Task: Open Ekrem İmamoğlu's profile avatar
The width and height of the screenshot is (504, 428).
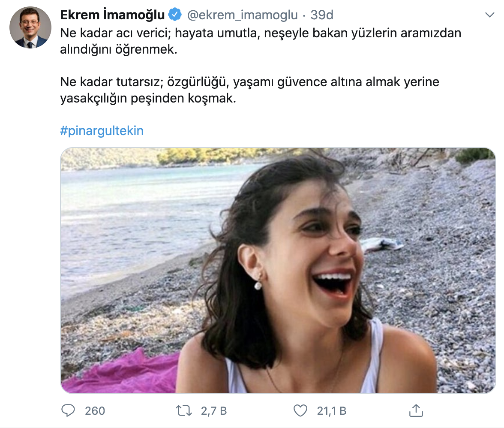Action: pyautogui.click(x=30, y=27)
